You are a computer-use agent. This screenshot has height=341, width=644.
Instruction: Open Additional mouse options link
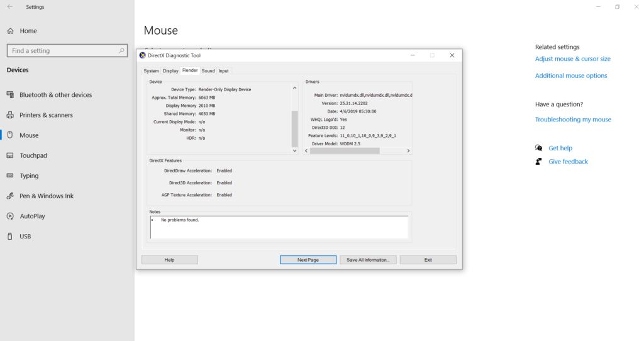[x=571, y=75]
